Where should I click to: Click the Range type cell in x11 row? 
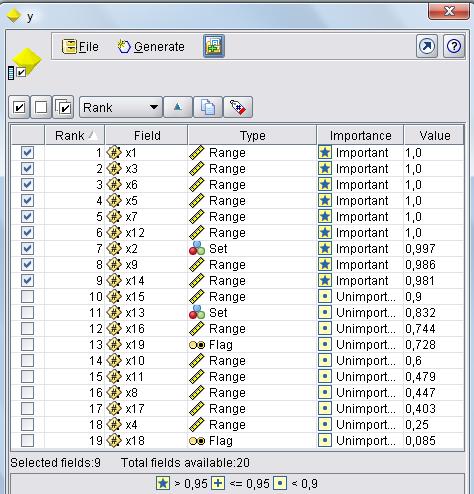coord(252,377)
